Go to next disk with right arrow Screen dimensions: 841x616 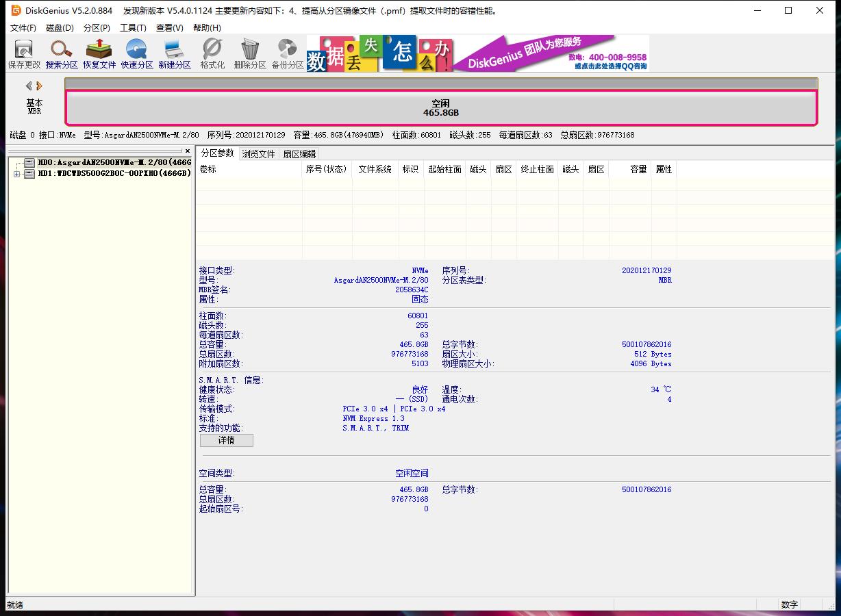coord(40,86)
